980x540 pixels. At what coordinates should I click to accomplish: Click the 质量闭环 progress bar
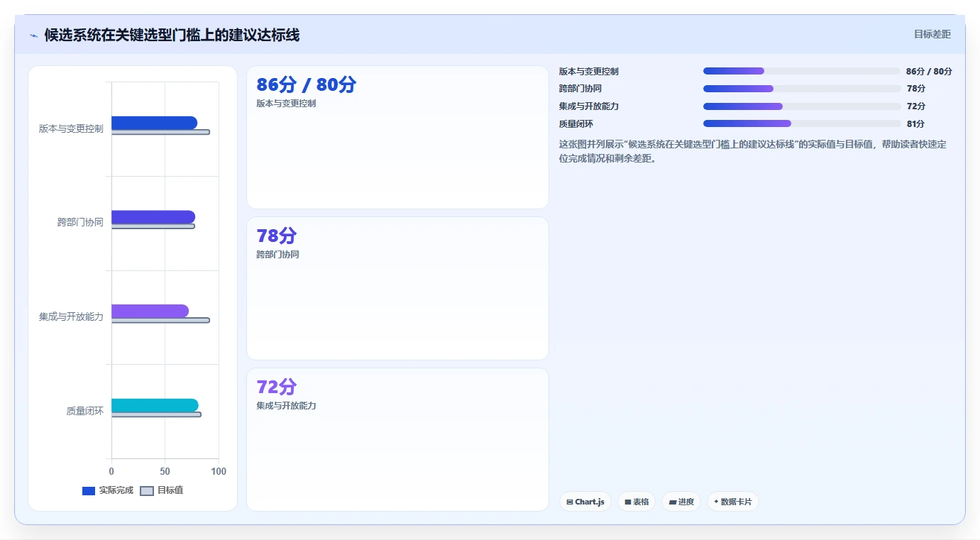(802, 123)
